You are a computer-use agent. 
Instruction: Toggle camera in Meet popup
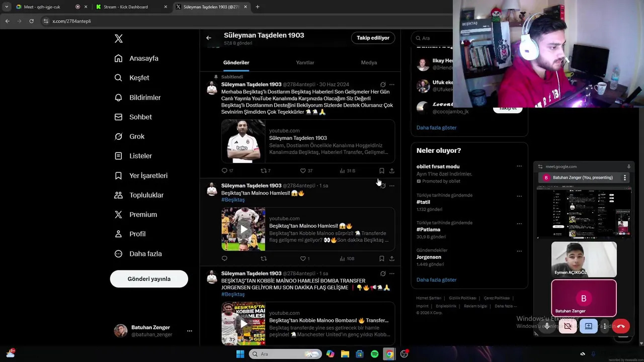(568, 326)
